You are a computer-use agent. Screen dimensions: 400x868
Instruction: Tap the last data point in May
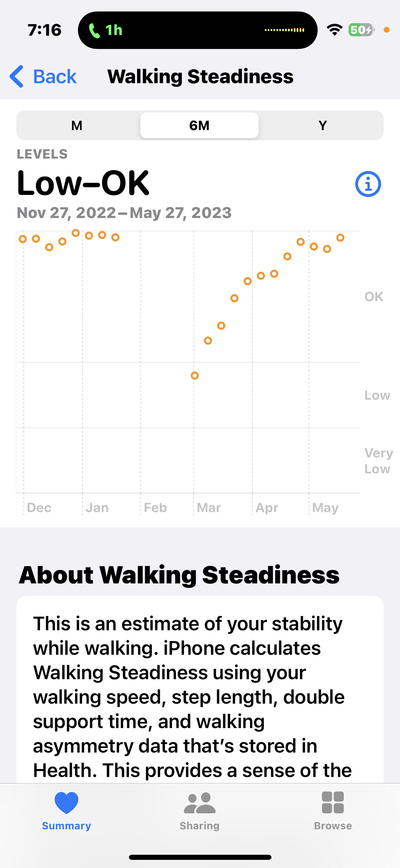click(x=340, y=238)
